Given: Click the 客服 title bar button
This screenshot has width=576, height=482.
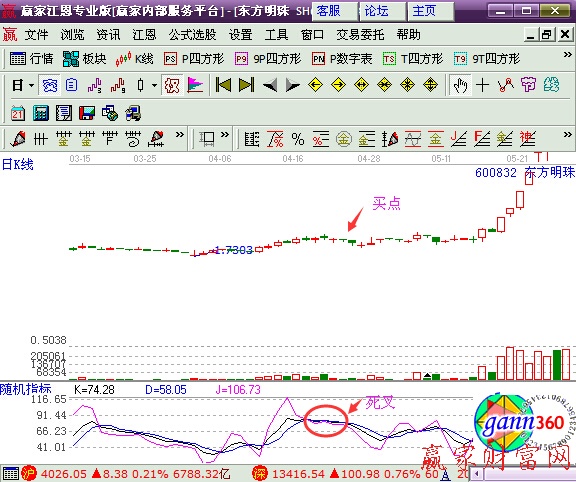Looking at the screenshot, I should pos(334,11).
